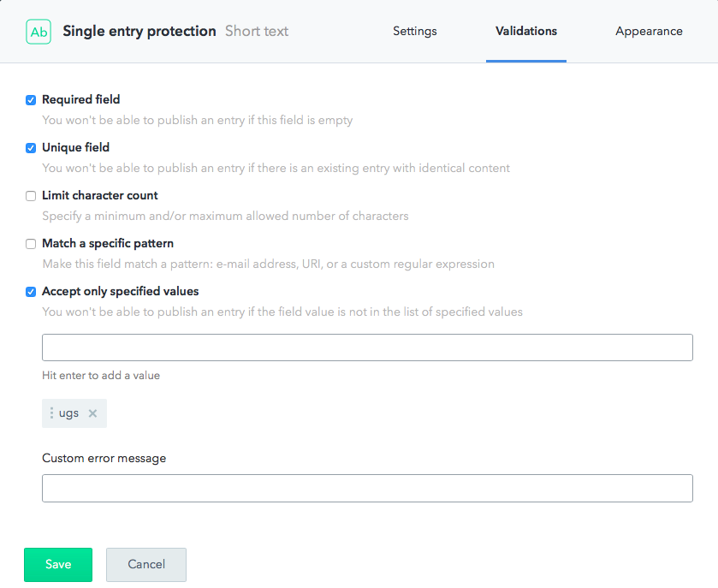
Task: Click the Ab short text field icon
Action: pos(39,32)
